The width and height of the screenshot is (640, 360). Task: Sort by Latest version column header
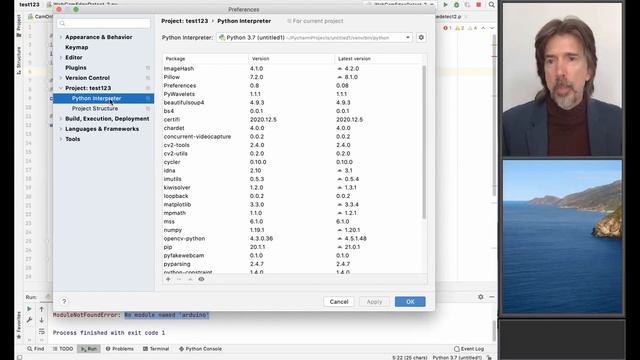[380, 59]
